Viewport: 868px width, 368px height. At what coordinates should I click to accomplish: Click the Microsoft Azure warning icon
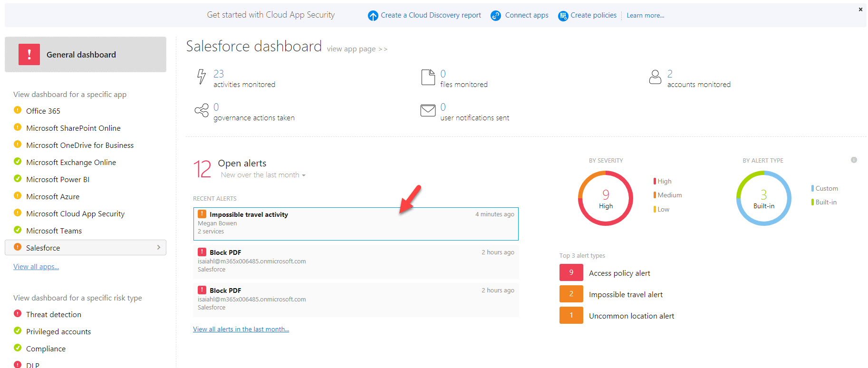point(18,195)
